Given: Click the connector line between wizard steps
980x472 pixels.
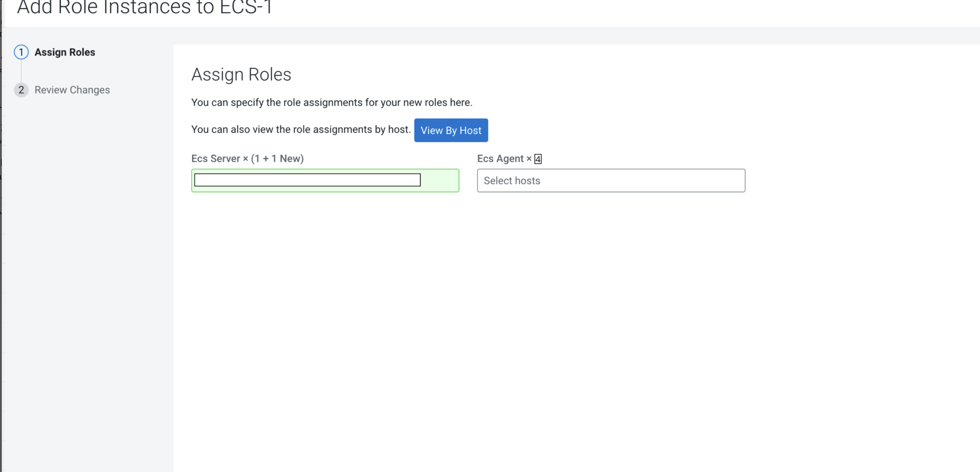Looking at the screenshot, I should (21, 71).
